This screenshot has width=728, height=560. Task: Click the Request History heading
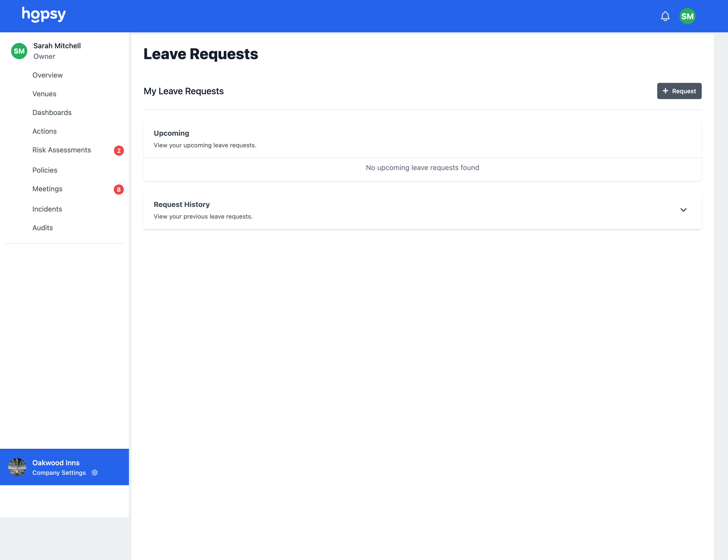pos(182,204)
